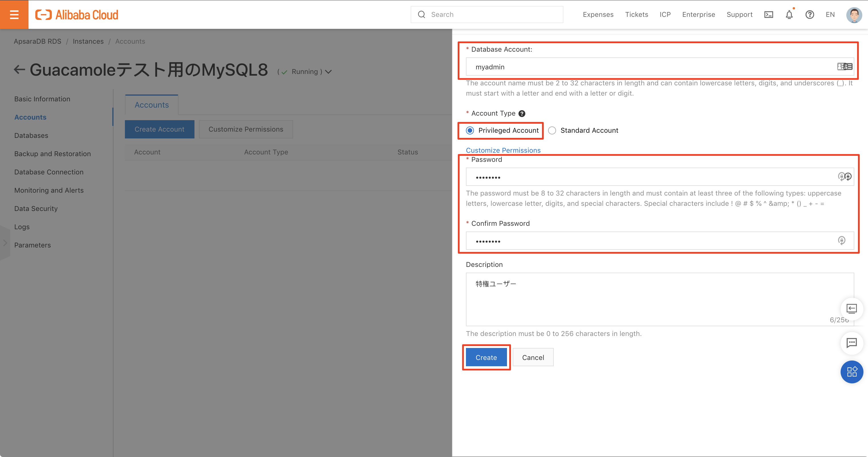Open Parameters in the sidebar

(32, 245)
